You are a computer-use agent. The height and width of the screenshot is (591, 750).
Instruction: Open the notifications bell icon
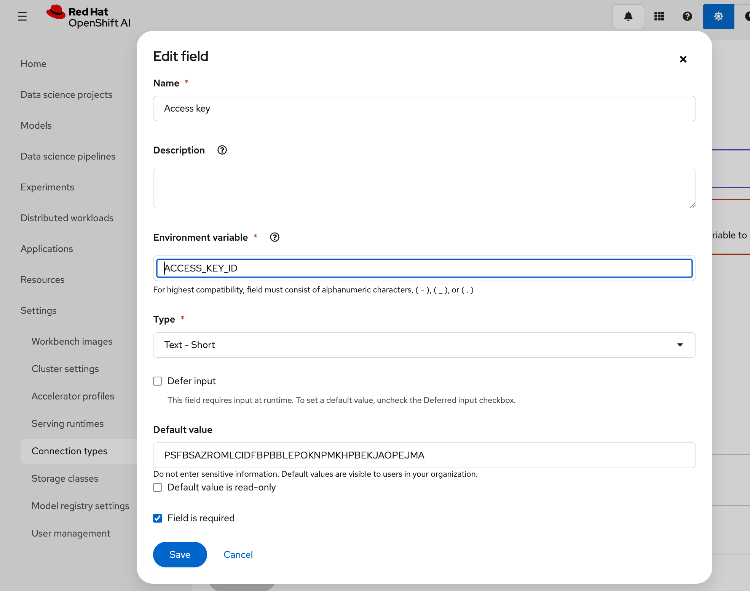click(628, 16)
